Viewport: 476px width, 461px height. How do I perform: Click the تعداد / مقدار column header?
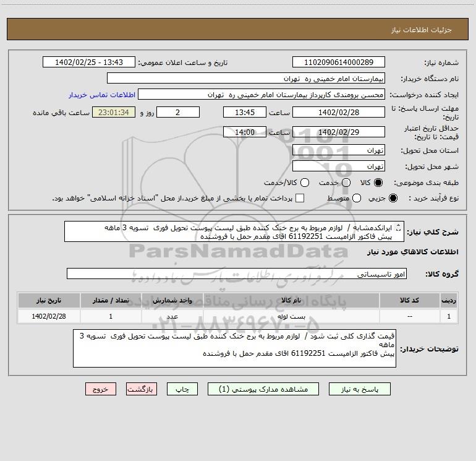(x=111, y=300)
